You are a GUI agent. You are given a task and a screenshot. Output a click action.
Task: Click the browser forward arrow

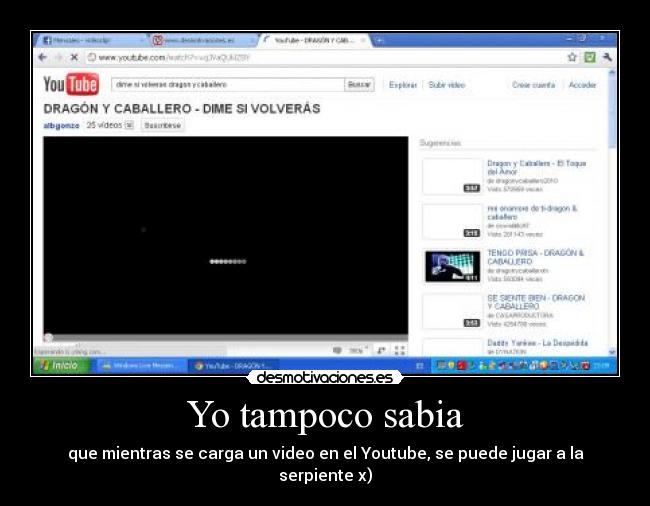click(x=59, y=57)
